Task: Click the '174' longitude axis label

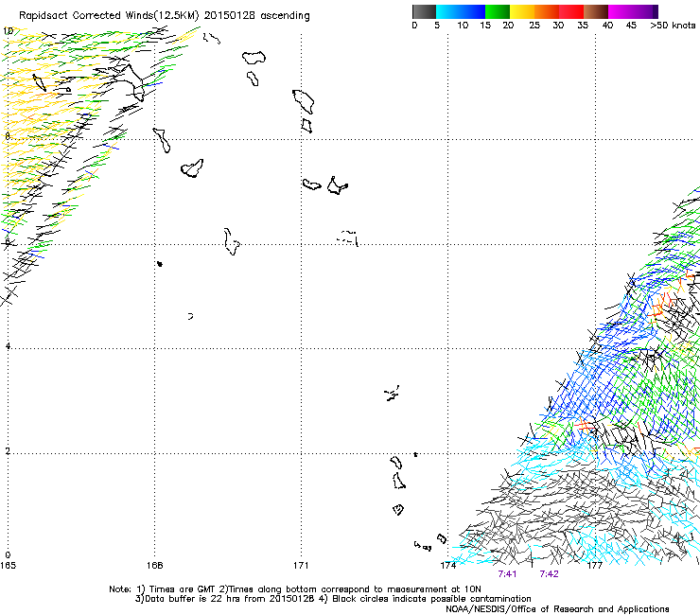Action: click(x=447, y=566)
